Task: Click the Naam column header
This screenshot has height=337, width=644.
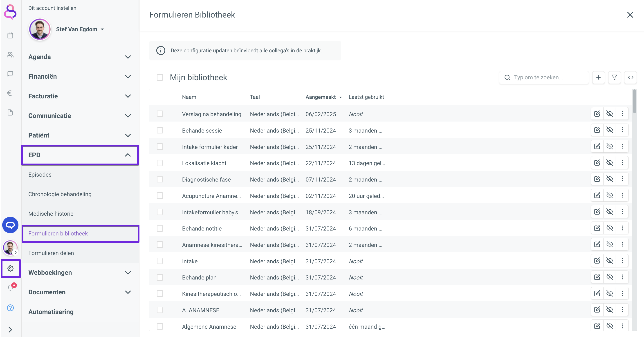Action: click(189, 97)
